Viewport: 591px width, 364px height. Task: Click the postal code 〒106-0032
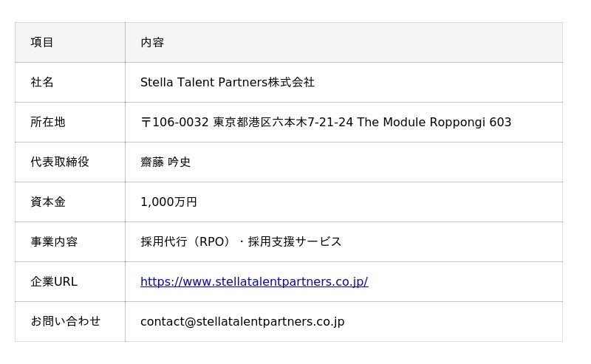[x=174, y=122]
